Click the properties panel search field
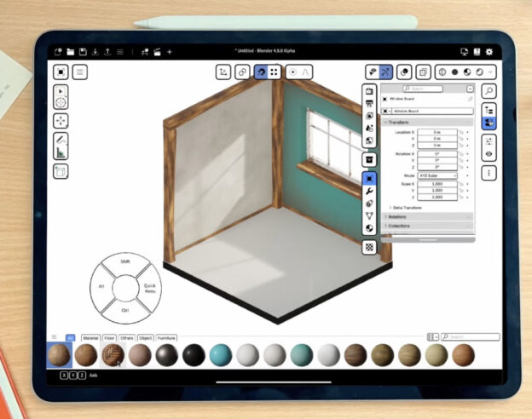The image size is (532, 419). point(423,89)
